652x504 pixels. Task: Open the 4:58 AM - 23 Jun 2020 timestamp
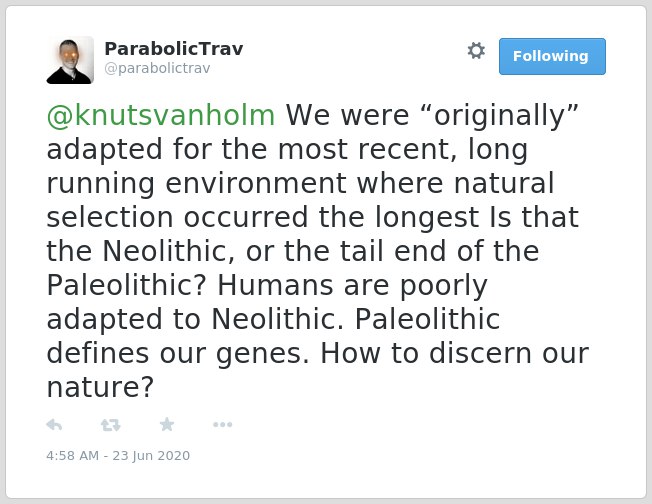[118, 456]
